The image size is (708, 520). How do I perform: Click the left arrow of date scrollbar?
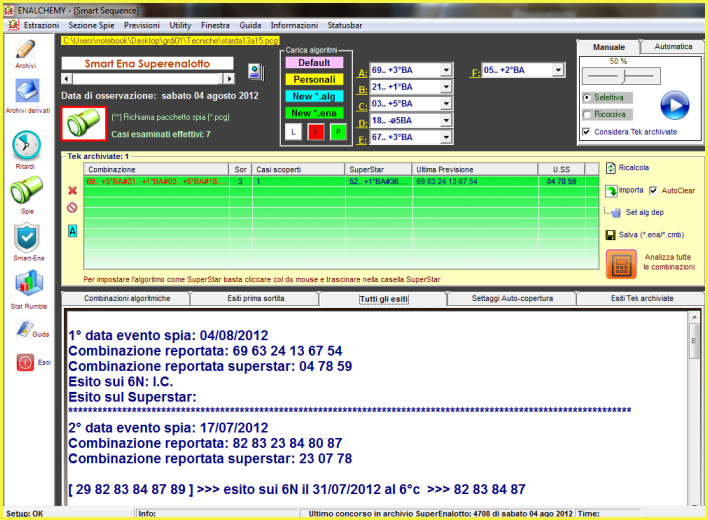66,79
